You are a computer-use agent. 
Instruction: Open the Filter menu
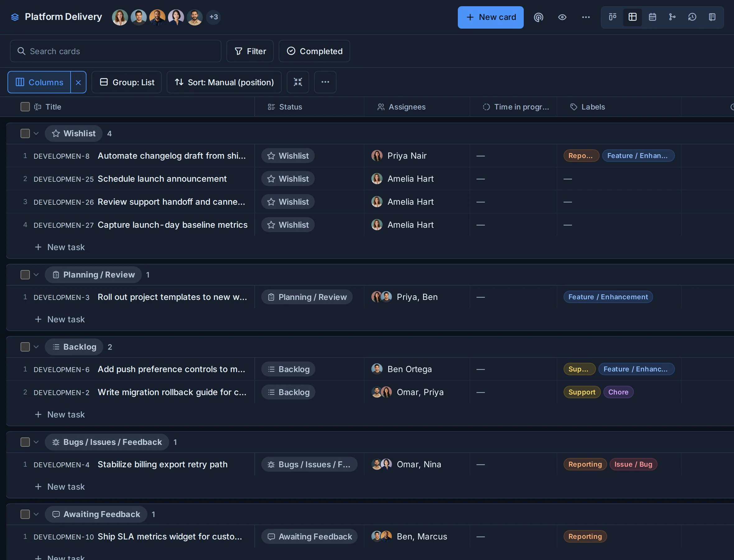click(250, 51)
